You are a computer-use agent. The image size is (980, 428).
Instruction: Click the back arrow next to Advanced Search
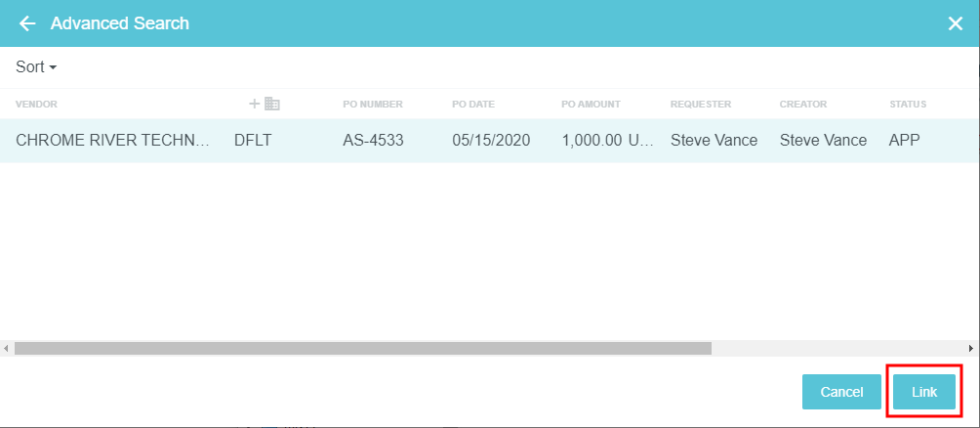click(26, 23)
